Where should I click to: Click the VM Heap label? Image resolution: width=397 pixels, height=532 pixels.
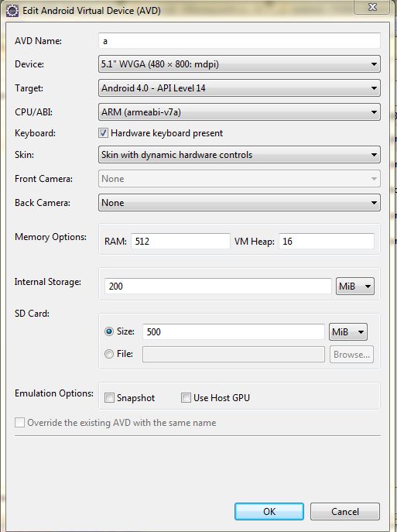point(255,242)
